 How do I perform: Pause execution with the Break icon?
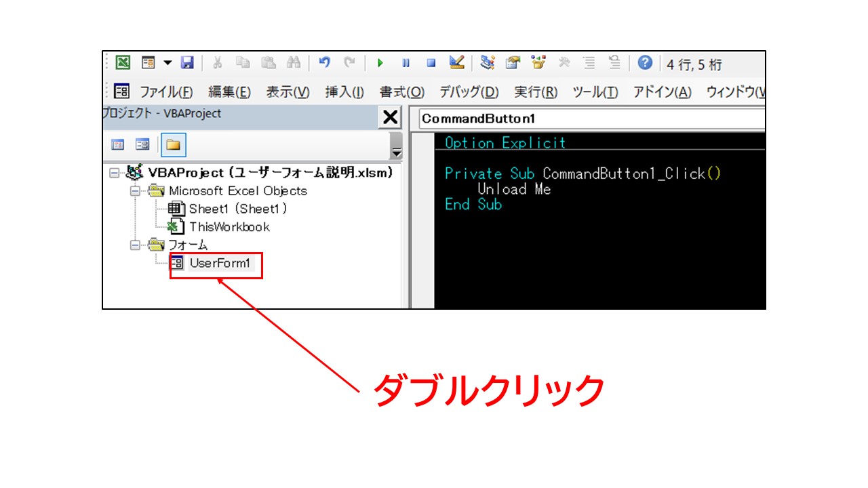click(406, 63)
